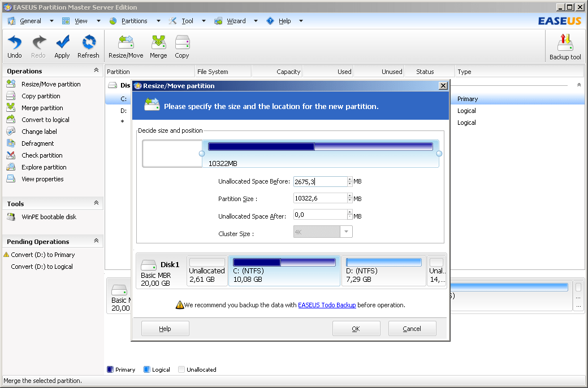Open the Help menu

tap(285, 20)
